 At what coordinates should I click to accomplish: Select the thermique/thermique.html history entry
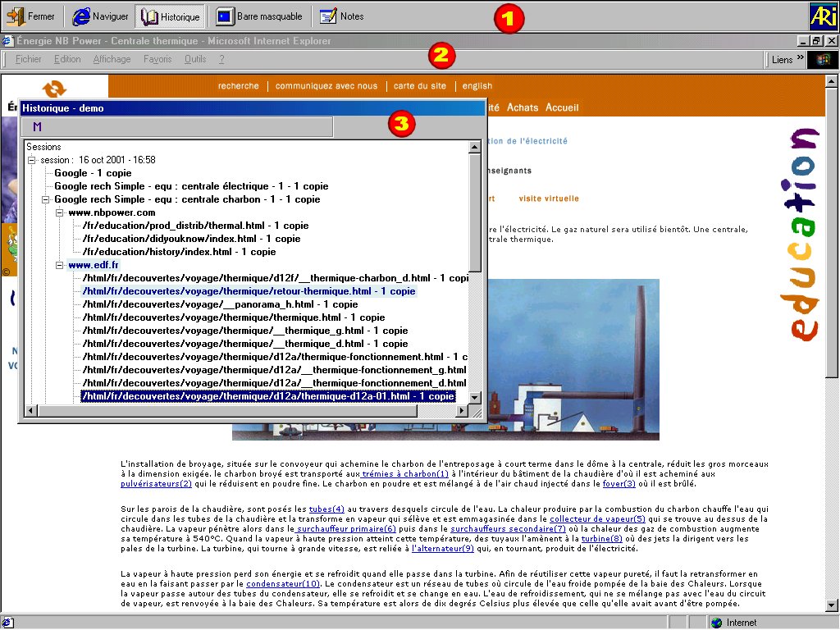pyautogui.click(x=234, y=317)
